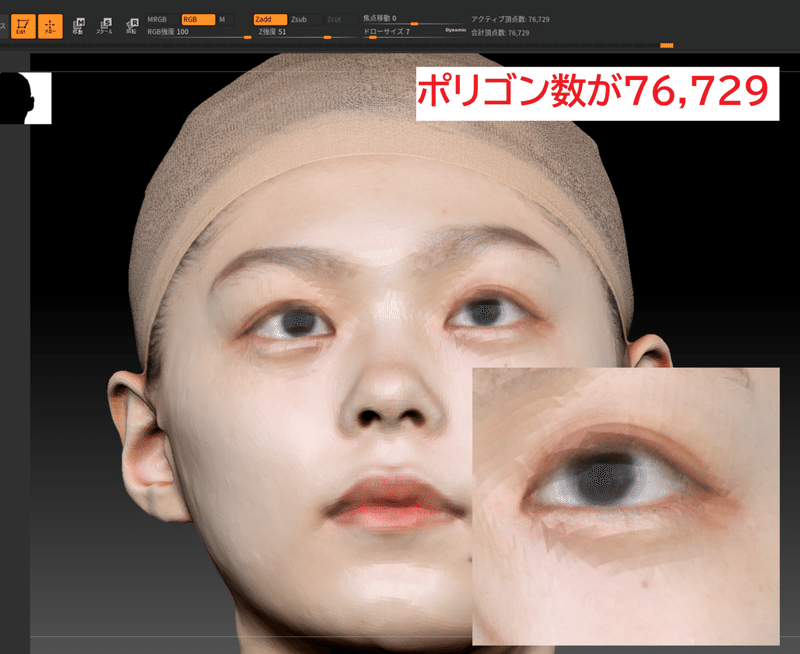Activate the Move (移動) tool
The width and height of the screenshot is (800, 654).
click(78, 26)
